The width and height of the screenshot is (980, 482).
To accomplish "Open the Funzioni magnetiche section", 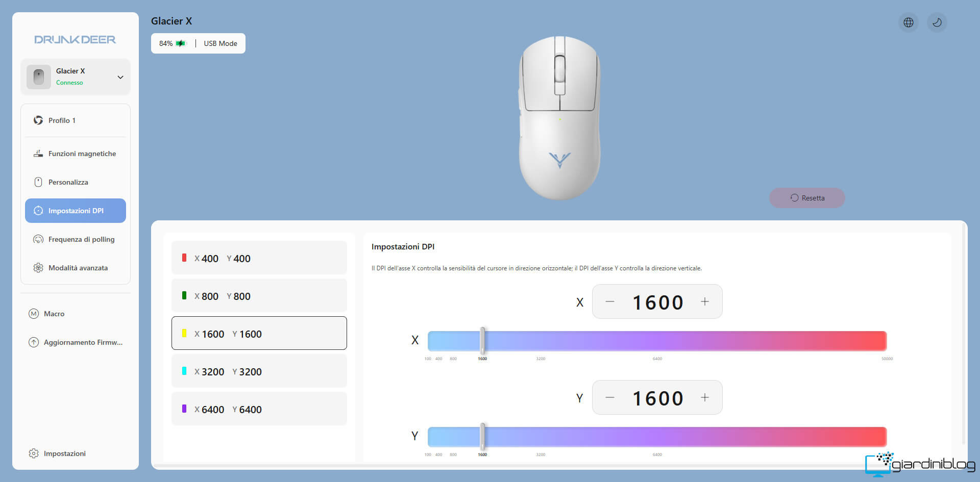I will point(76,154).
